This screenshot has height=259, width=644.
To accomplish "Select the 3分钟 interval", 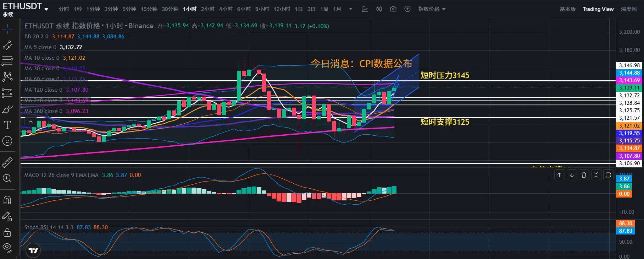I will (x=111, y=9).
